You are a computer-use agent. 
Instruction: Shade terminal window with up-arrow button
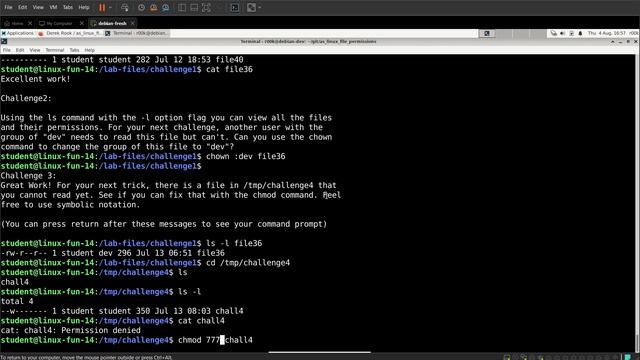click(x=612, y=42)
